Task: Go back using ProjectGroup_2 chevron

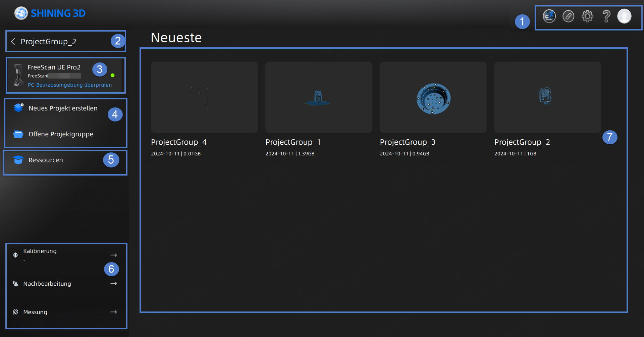Action: (x=13, y=42)
